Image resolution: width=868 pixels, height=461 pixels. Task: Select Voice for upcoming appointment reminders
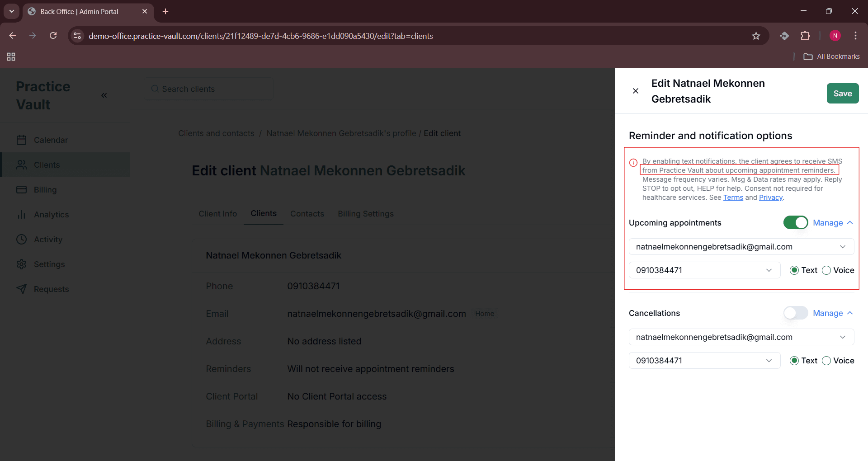pyautogui.click(x=827, y=270)
